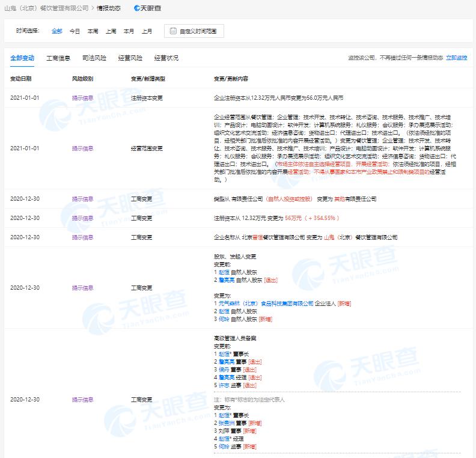The width and height of the screenshot is (476, 458).
Task: Filter updates by 今日
Action: click(75, 31)
